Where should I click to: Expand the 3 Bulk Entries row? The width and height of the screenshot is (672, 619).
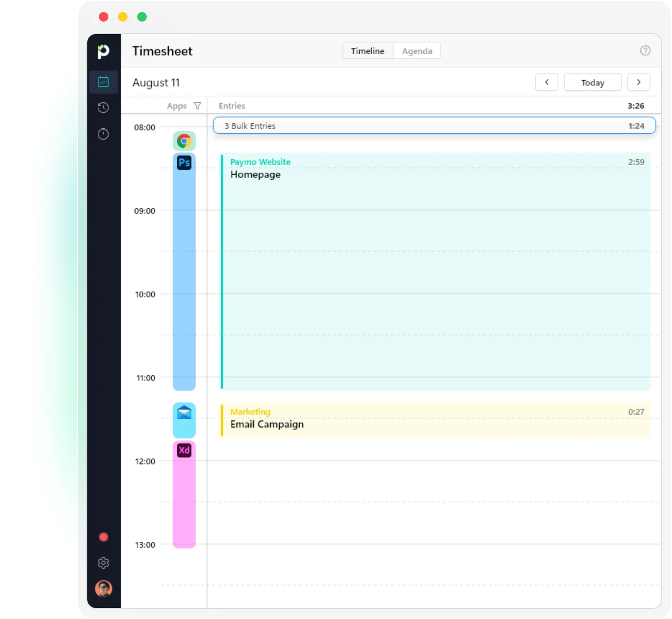(x=434, y=126)
